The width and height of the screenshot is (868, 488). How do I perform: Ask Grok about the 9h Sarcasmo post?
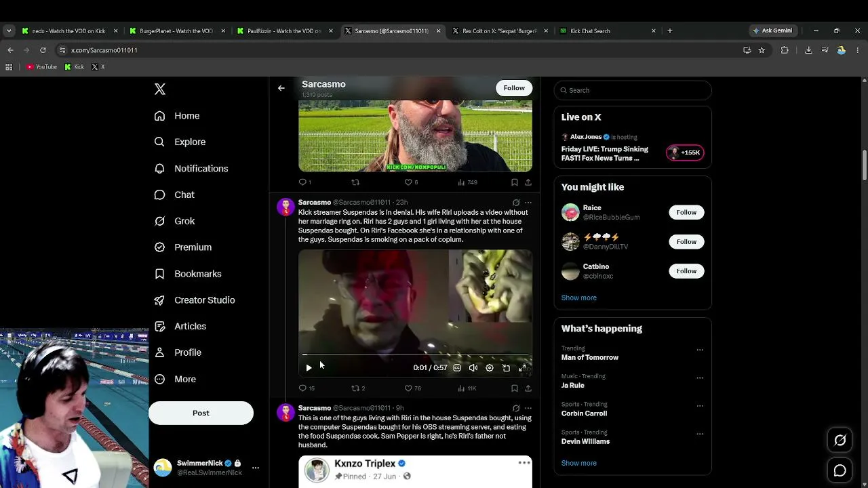pyautogui.click(x=516, y=409)
